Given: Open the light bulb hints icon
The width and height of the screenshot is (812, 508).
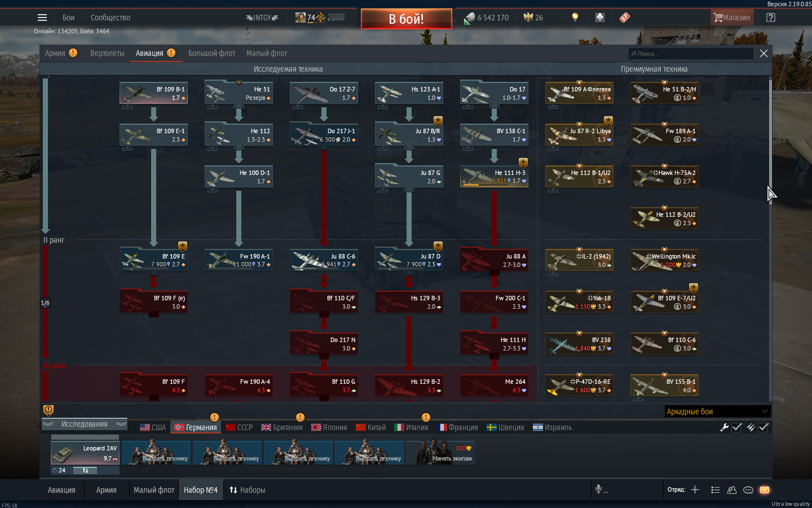Looking at the screenshot, I should click(x=575, y=17).
